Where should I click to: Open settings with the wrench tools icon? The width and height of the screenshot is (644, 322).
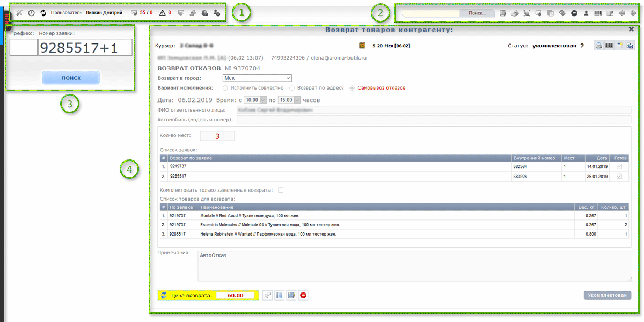point(19,12)
